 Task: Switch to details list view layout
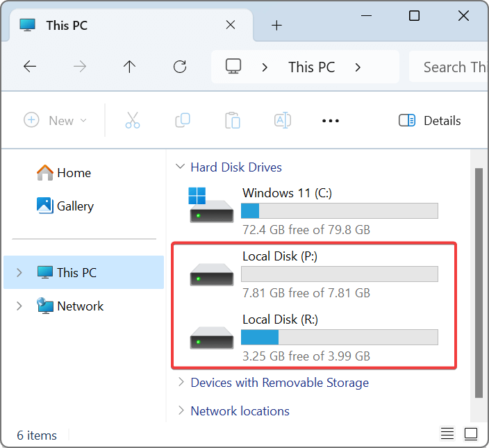[447, 434]
